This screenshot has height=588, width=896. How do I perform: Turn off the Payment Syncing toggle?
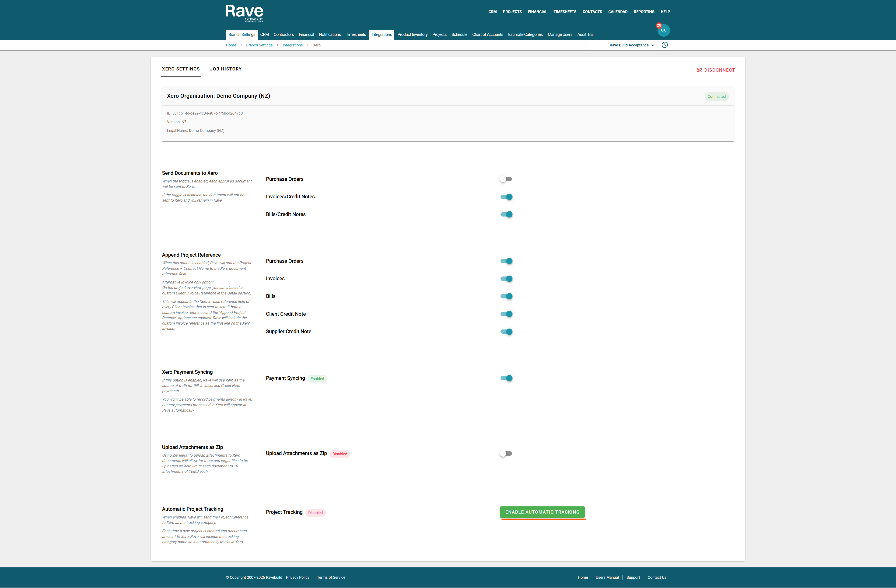506,378
